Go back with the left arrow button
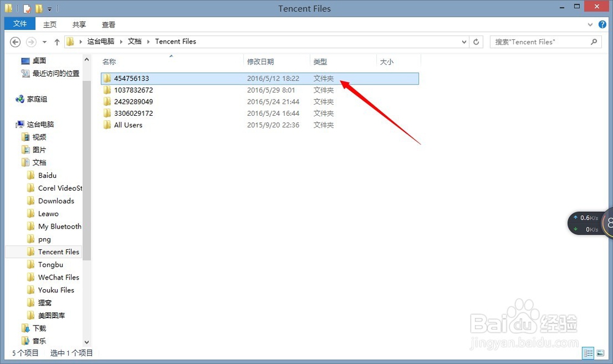Image resolution: width=613 pixels, height=364 pixels. [x=15, y=42]
